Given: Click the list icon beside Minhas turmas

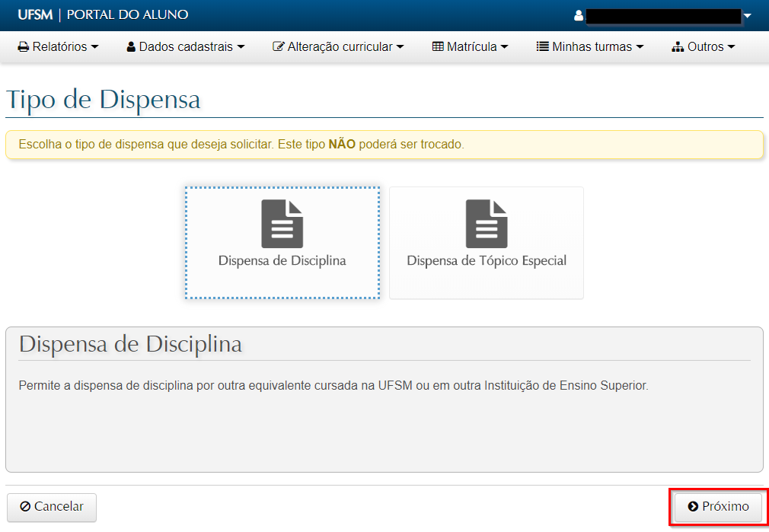Looking at the screenshot, I should [543, 47].
